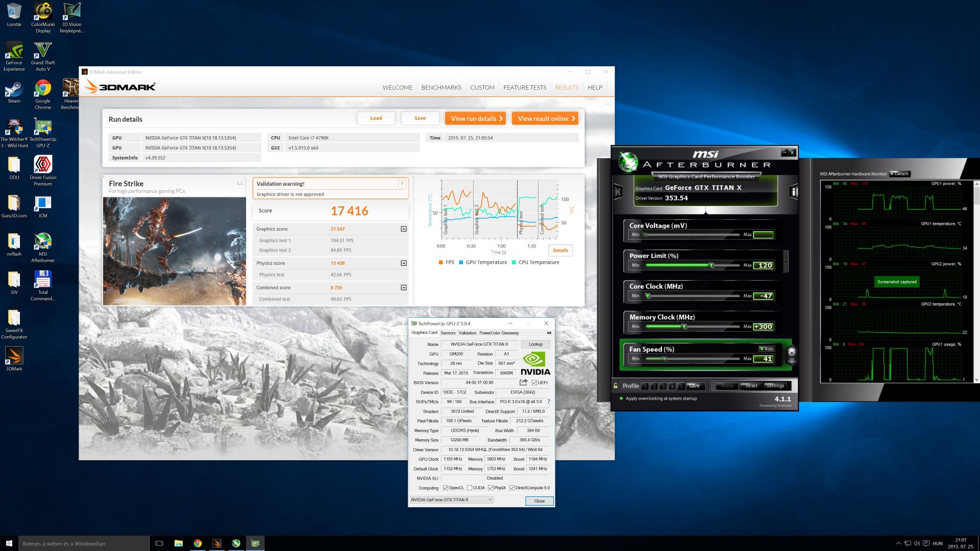Viewport: 980px width, 551px height.
Task: Toggle fan speed Auto button
Action: [767, 349]
